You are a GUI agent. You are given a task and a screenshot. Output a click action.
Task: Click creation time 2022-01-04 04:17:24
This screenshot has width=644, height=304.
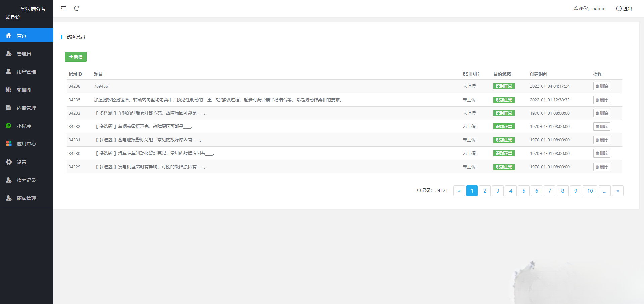click(550, 86)
